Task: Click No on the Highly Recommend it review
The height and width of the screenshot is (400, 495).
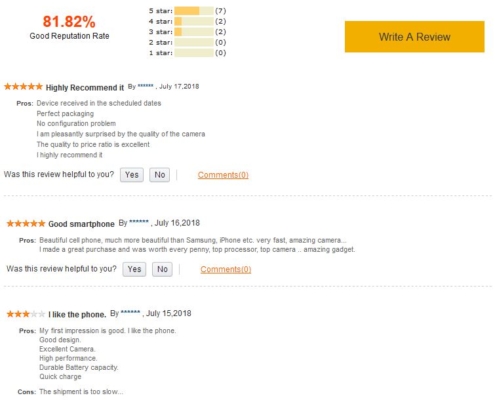Action: (x=160, y=175)
